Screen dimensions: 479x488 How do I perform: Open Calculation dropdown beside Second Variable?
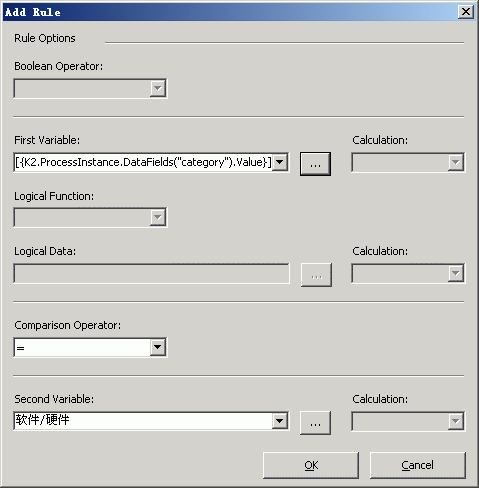(x=455, y=421)
